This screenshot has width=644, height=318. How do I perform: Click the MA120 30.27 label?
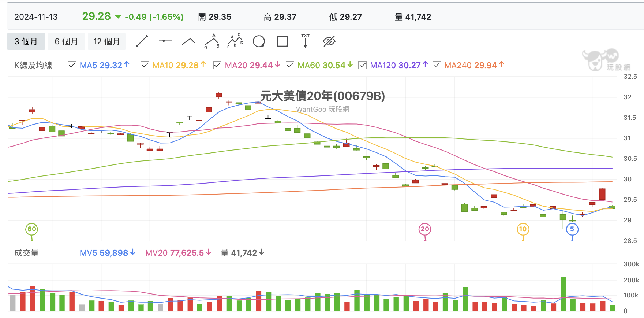[x=399, y=65]
